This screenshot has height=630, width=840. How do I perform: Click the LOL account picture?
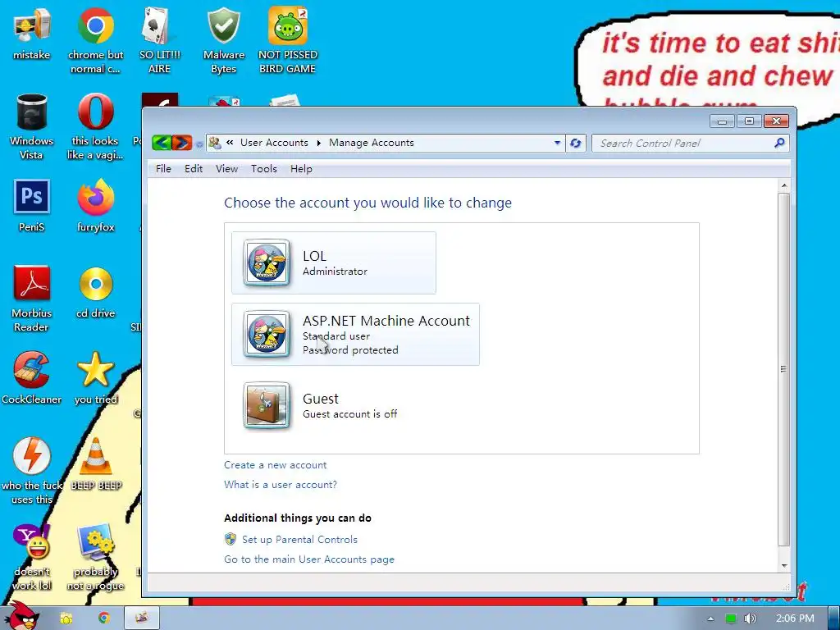[x=267, y=262]
